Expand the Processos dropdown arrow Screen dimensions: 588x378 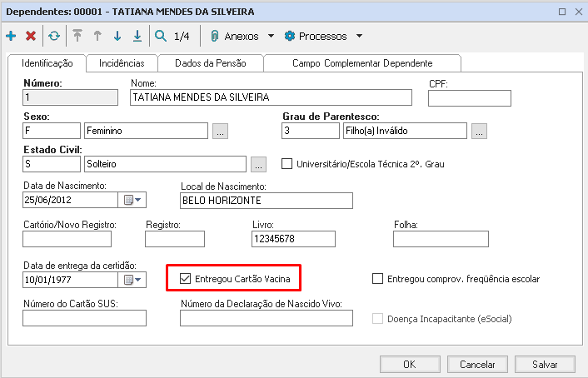359,36
